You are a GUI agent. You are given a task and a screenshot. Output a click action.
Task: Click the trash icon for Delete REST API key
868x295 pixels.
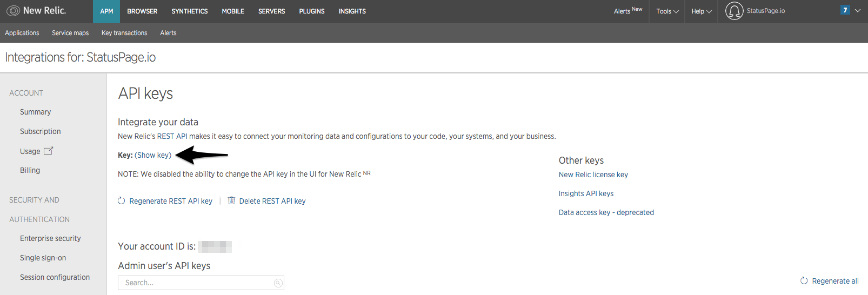pyautogui.click(x=231, y=200)
